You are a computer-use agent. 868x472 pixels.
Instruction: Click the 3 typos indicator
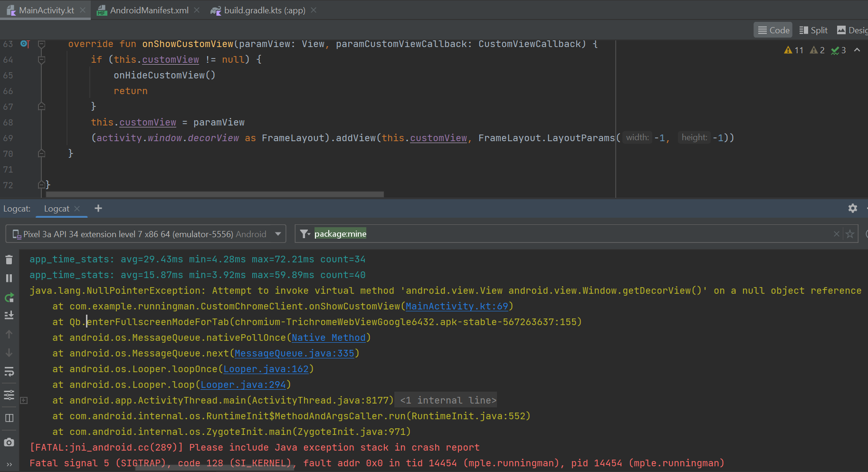(839, 50)
